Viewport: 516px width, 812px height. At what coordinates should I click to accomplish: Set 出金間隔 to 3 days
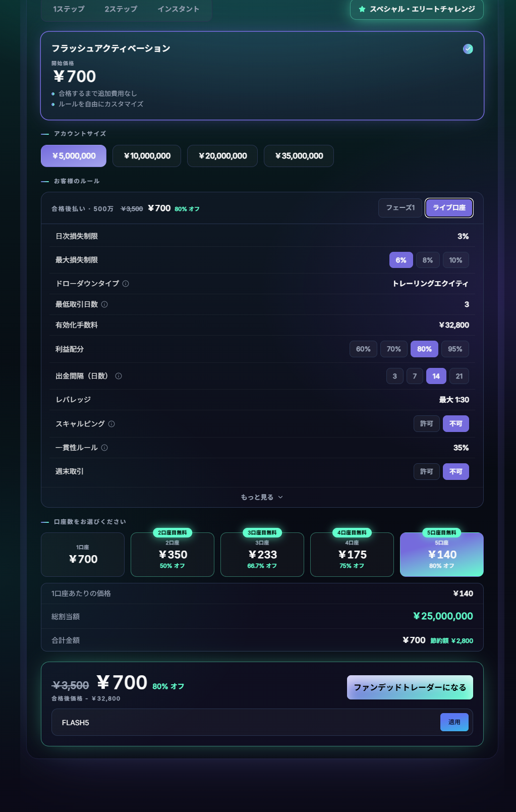coord(395,376)
